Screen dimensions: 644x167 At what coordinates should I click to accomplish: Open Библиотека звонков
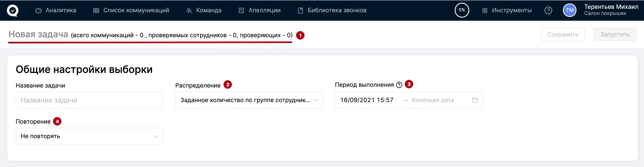tap(332, 10)
